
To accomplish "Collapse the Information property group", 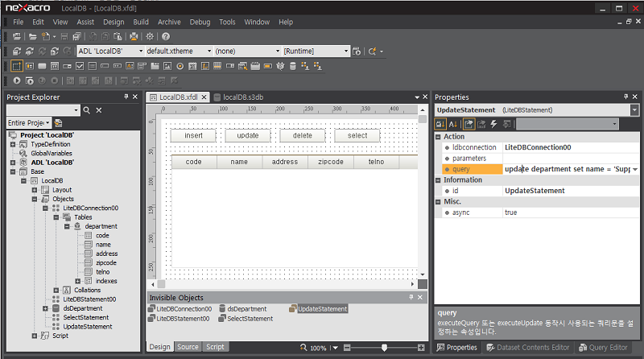I will (x=438, y=180).
